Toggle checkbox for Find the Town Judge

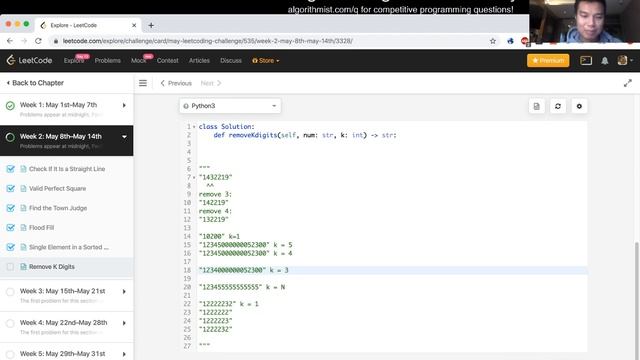(10, 208)
